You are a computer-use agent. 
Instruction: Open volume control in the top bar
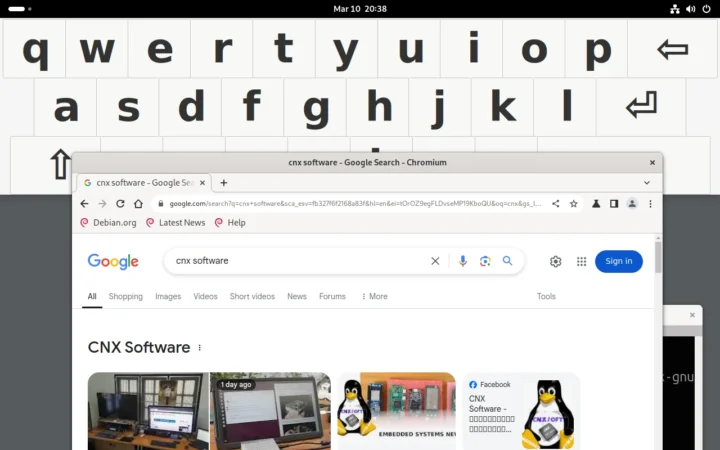[x=691, y=9]
